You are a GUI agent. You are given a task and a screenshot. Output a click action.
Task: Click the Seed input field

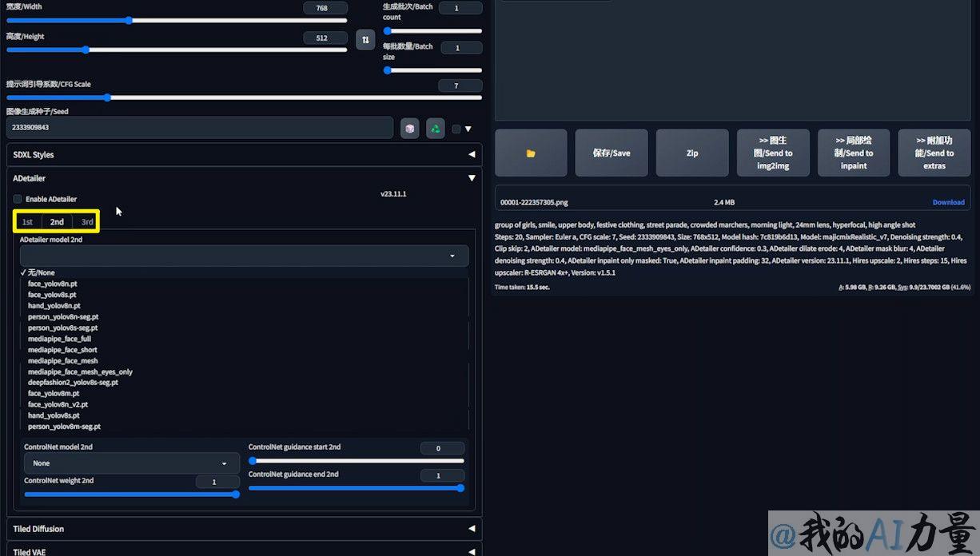tap(200, 128)
